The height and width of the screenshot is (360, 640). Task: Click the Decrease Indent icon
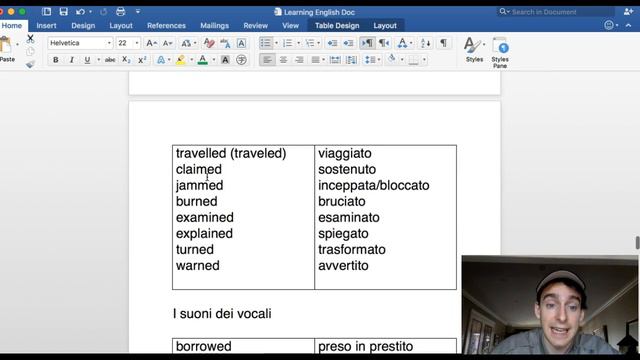coord(333,43)
